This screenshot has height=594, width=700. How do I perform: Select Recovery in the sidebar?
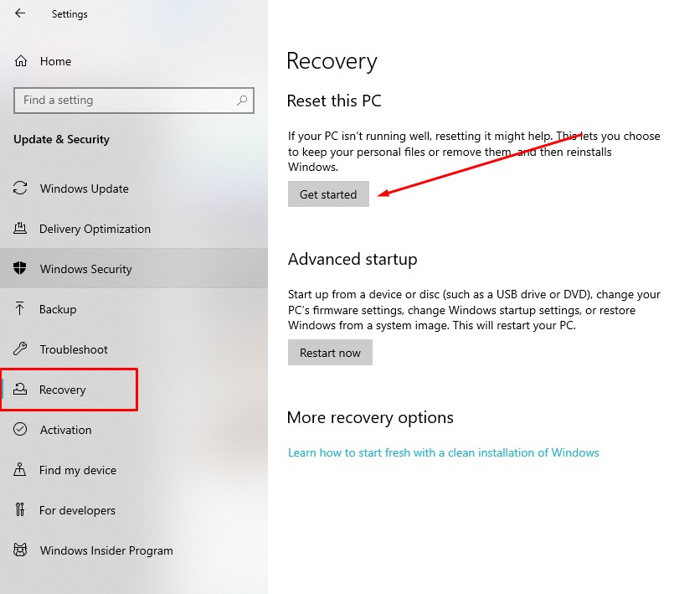coord(63,390)
